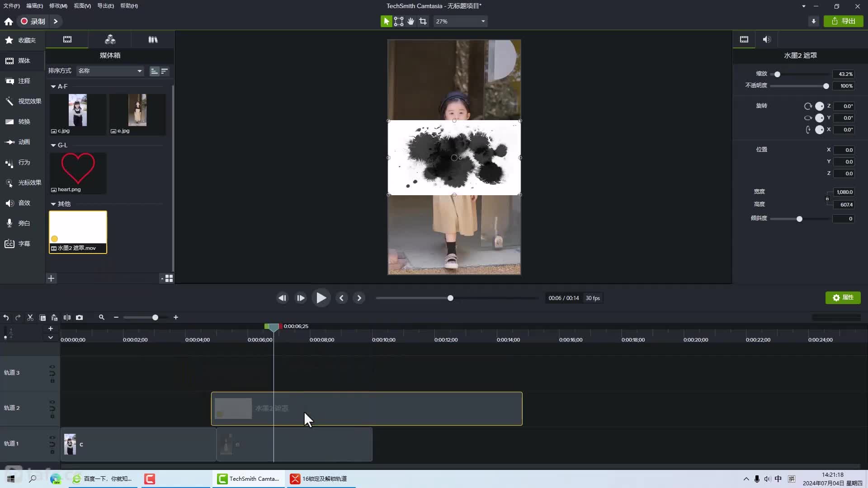Click the cut scissors icon
The image size is (868, 488).
click(30, 318)
